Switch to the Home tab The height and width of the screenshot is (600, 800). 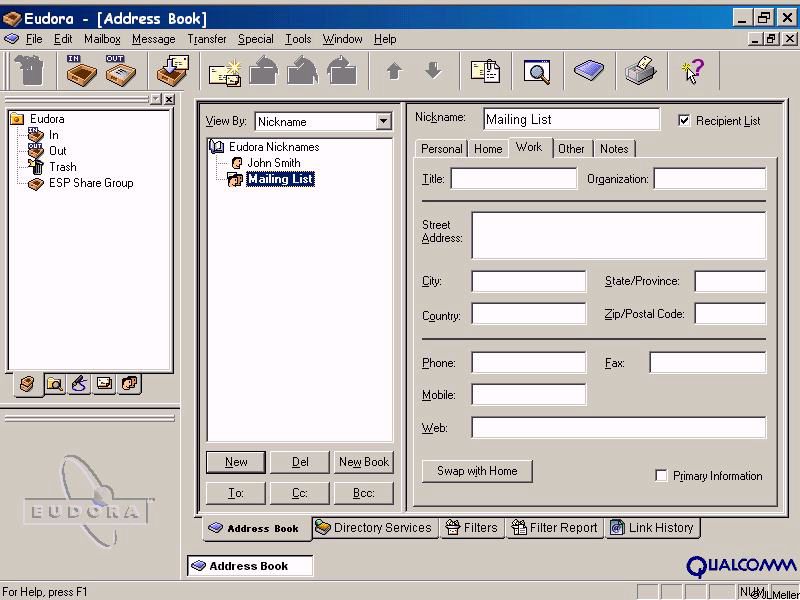(488, 148)
